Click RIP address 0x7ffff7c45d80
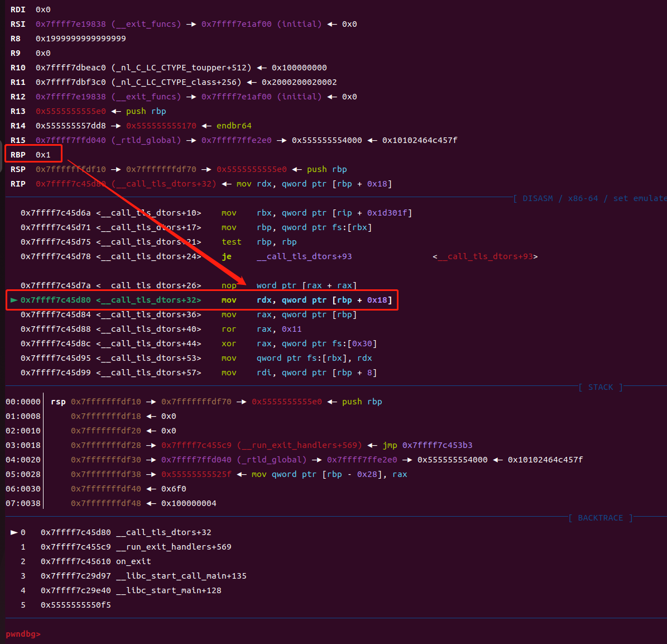The height and width of the screenshot is (644, 667). pyautogui.click(x=71, y=184)
